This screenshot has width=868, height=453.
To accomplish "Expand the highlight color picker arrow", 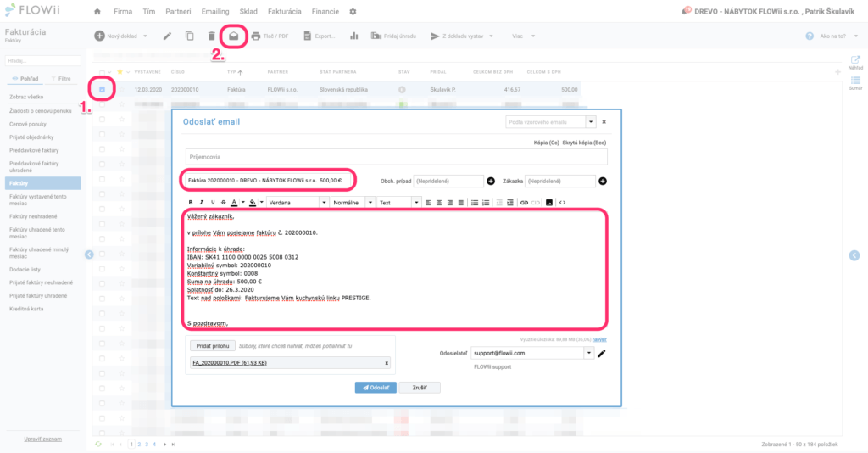I will pyautogui.click(x=262, y=203).
